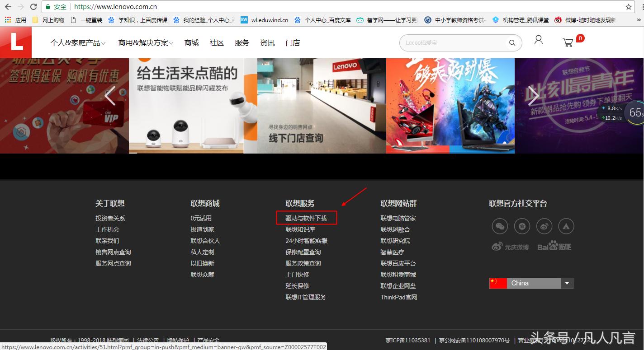
Task: Open the 社区 menu item
Action: click(217, 42)
